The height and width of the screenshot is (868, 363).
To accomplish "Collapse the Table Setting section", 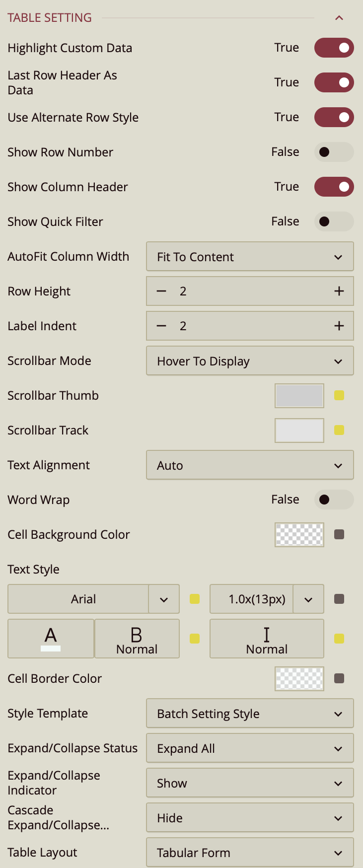I will 339,18.
